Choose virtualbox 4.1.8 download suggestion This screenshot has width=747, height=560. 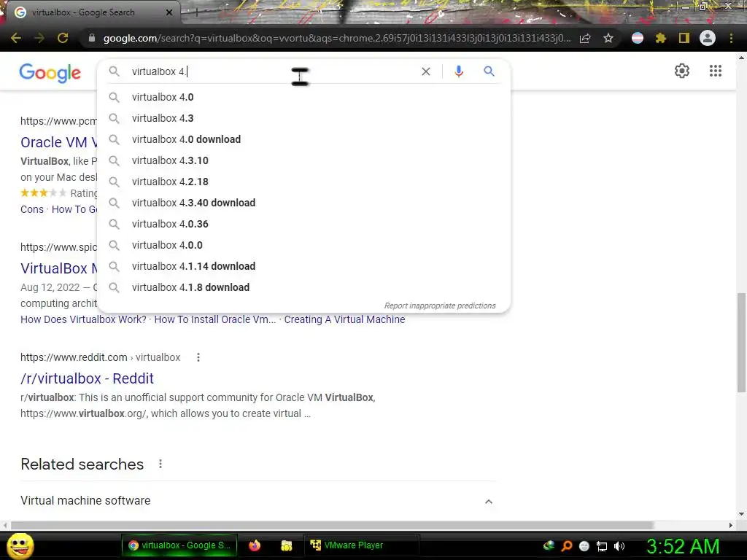pos(304,287)
